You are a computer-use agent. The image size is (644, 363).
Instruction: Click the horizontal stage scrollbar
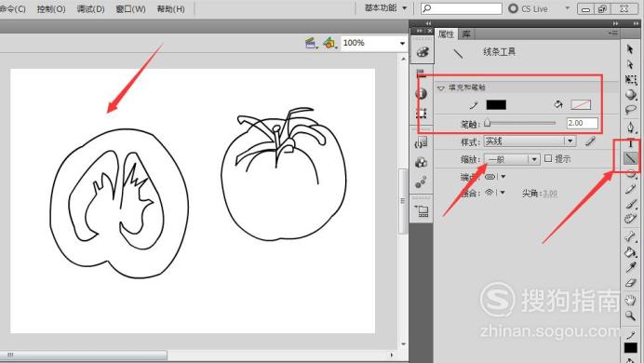[x=84, y=355]
